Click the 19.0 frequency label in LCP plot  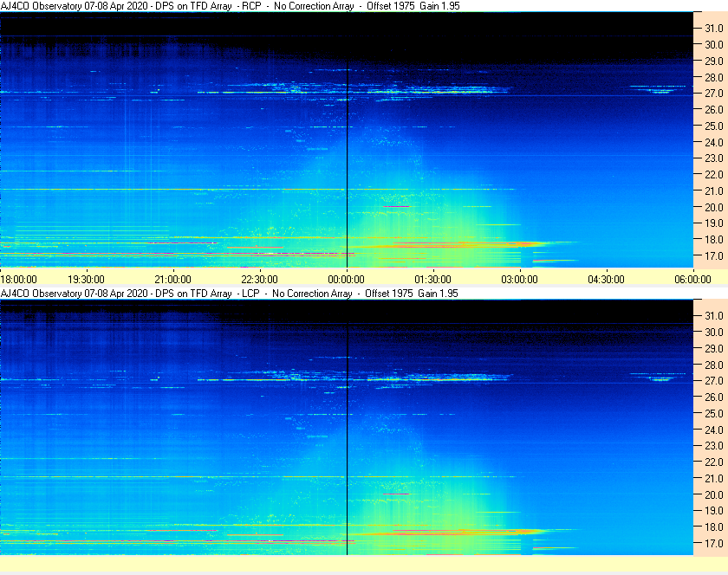coord(714,511)
